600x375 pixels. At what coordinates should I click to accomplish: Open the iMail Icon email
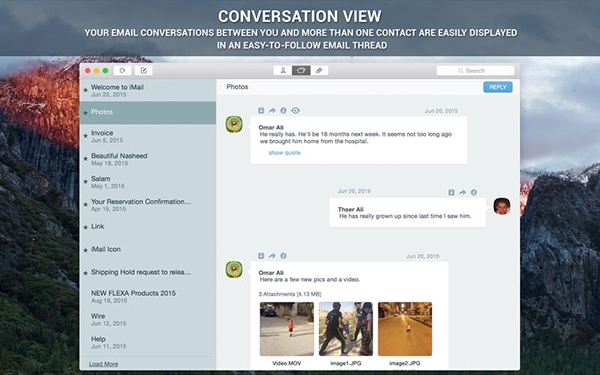148,249
